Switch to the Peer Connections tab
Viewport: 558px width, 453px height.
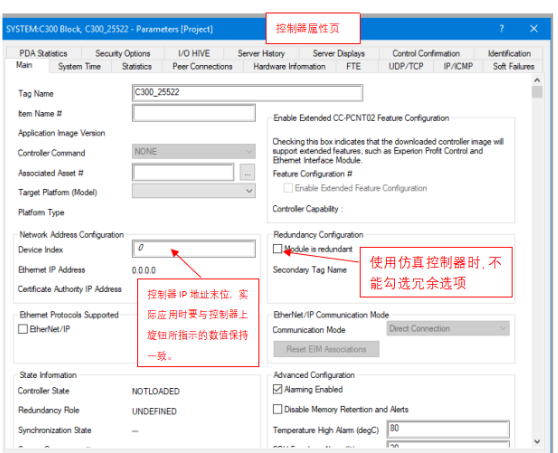pyautogui.click(x=202, y=67)
